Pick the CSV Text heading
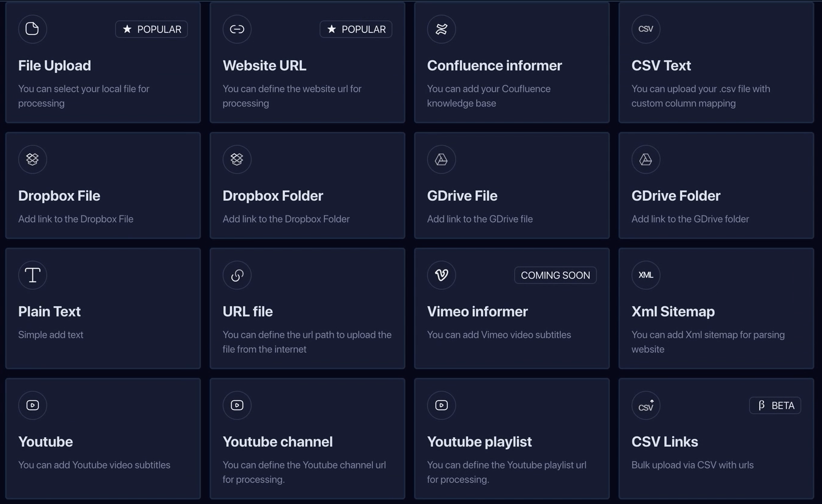 coord(661,65)
